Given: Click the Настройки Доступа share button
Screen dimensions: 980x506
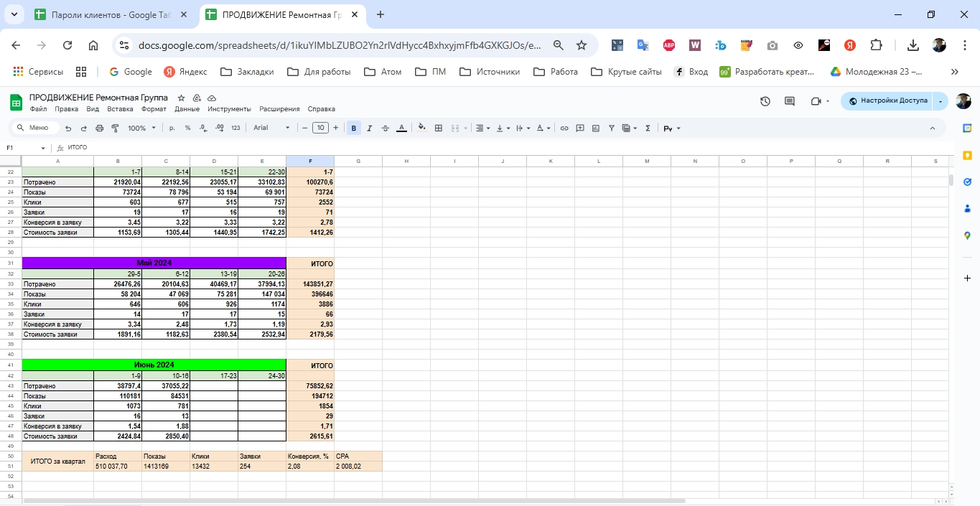Looking at the screenshot, I should coord(887,101).
